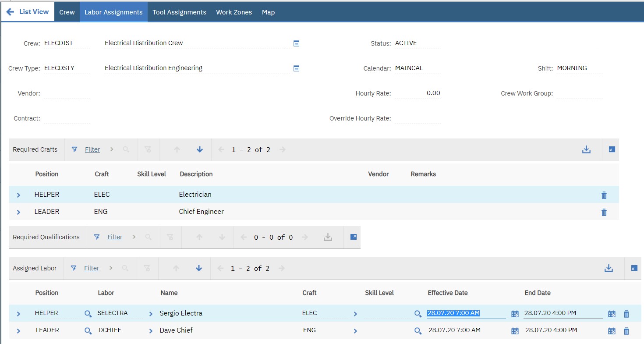Expand the HELPER craft row details
This screenshot has height=344, width=644.
pos(18,194)
